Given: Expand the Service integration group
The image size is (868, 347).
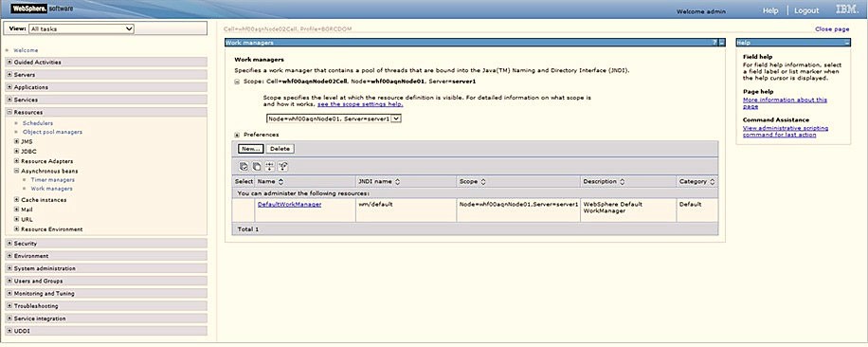Looking at the screenshot, I should coord(9,319).
